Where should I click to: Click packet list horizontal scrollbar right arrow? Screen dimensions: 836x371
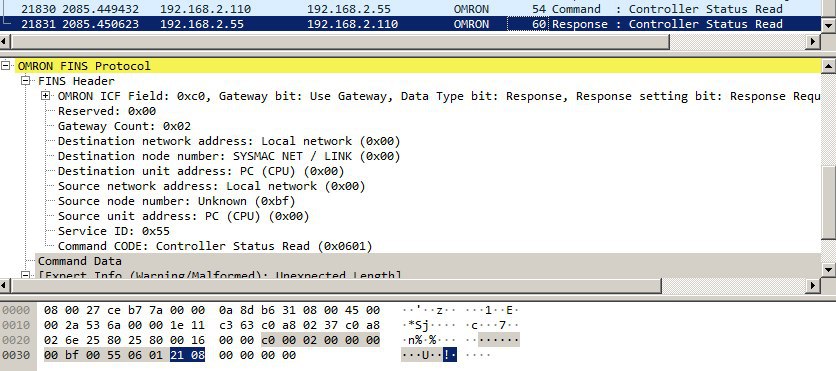(814, 41)
